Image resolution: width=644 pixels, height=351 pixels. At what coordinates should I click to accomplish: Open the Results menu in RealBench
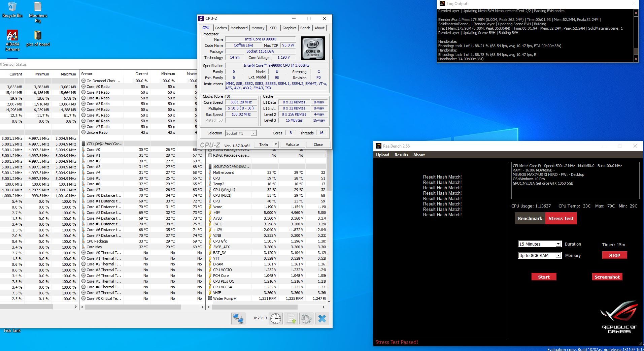(x=401, y=155)
